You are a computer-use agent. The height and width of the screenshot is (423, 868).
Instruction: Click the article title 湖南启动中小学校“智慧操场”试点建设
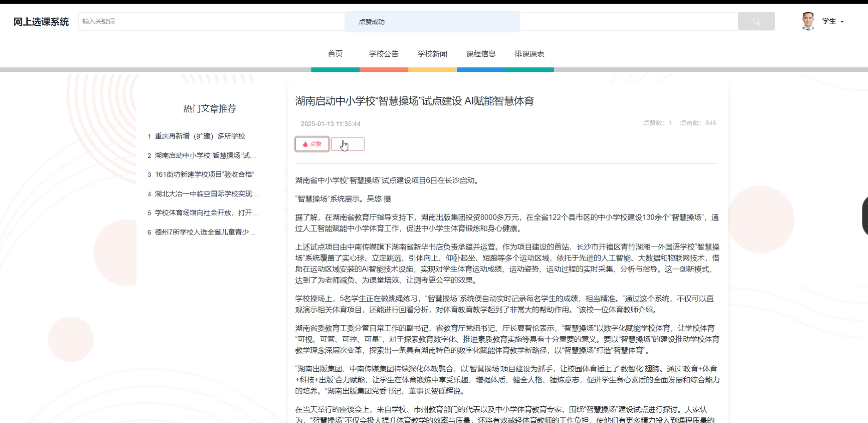[414, 101]
